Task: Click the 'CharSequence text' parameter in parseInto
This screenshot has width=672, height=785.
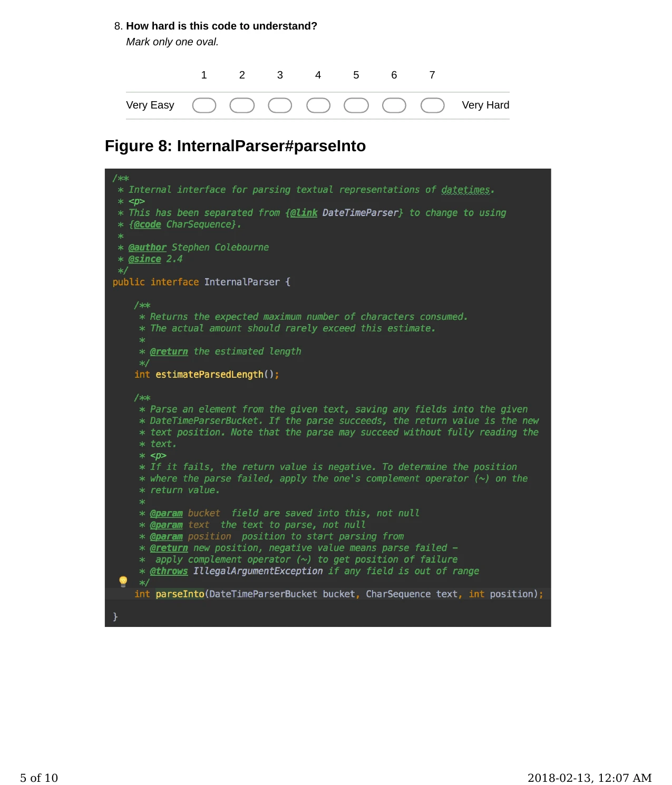Action: point(412,594)
